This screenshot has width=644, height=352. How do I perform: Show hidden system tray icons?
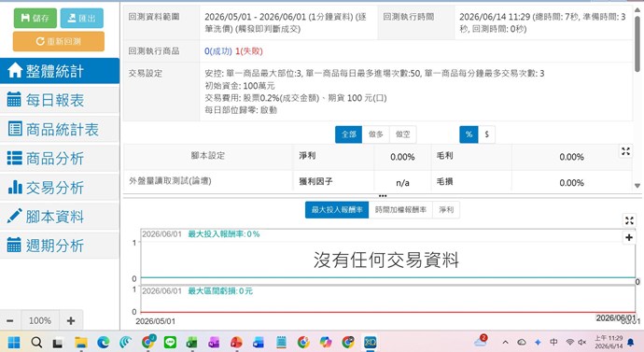pyautogui.click(x=506, y=342)
